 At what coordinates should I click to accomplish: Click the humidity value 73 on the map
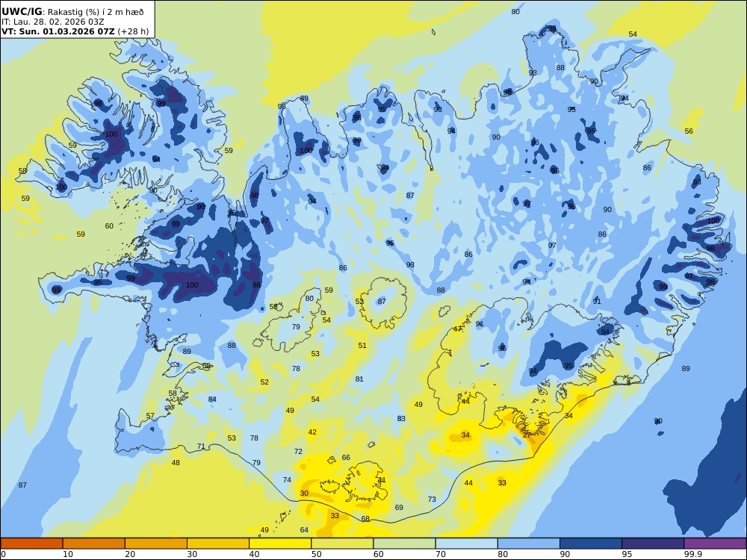click(x=432, y=499)
